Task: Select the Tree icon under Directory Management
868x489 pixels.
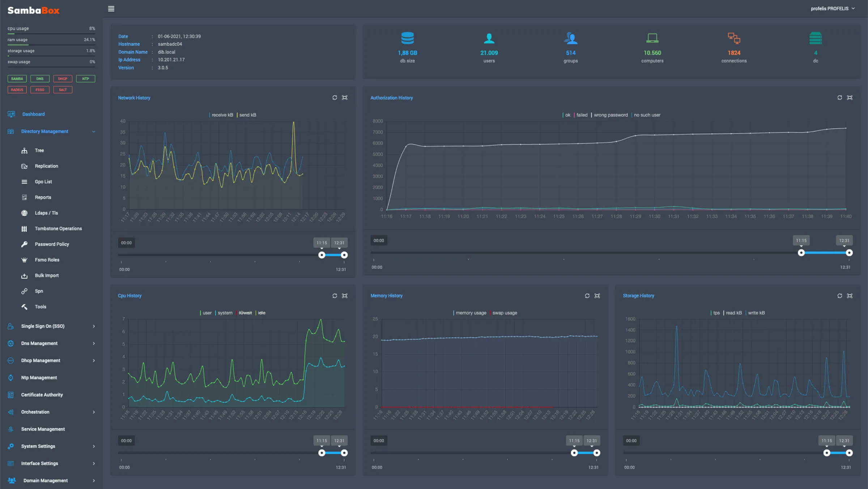Action: click(24, 150)
